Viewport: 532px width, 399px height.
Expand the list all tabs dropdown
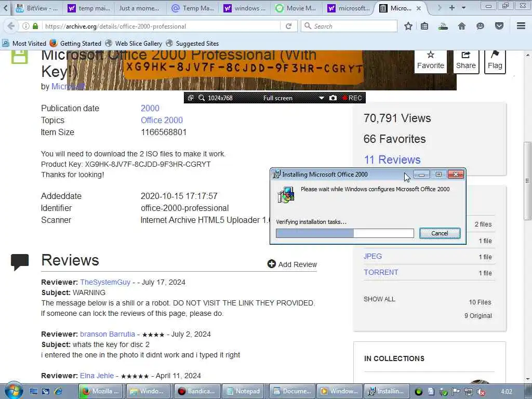[x=463, y=8]
